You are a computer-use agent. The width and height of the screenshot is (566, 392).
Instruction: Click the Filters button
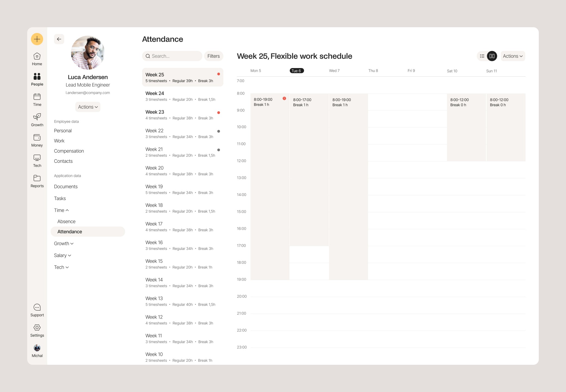[x=213, y=56]
